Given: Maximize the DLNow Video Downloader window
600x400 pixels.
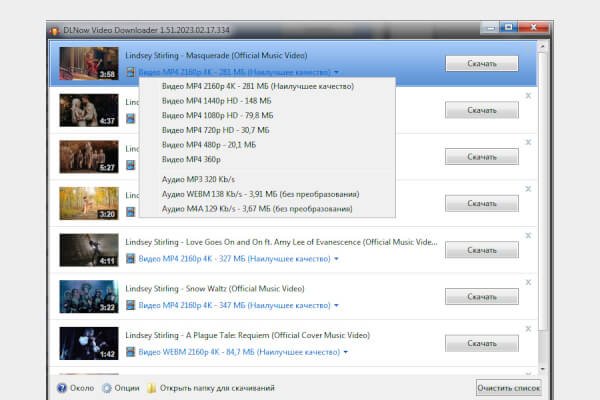Looking at the screenshot, I should 509,28.
